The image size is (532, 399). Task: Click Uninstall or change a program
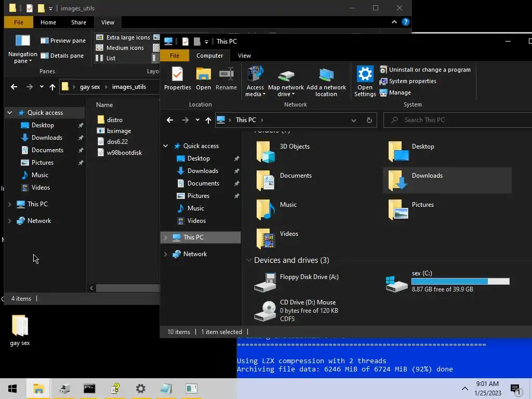pyautogui.click(x=425, y=70)
